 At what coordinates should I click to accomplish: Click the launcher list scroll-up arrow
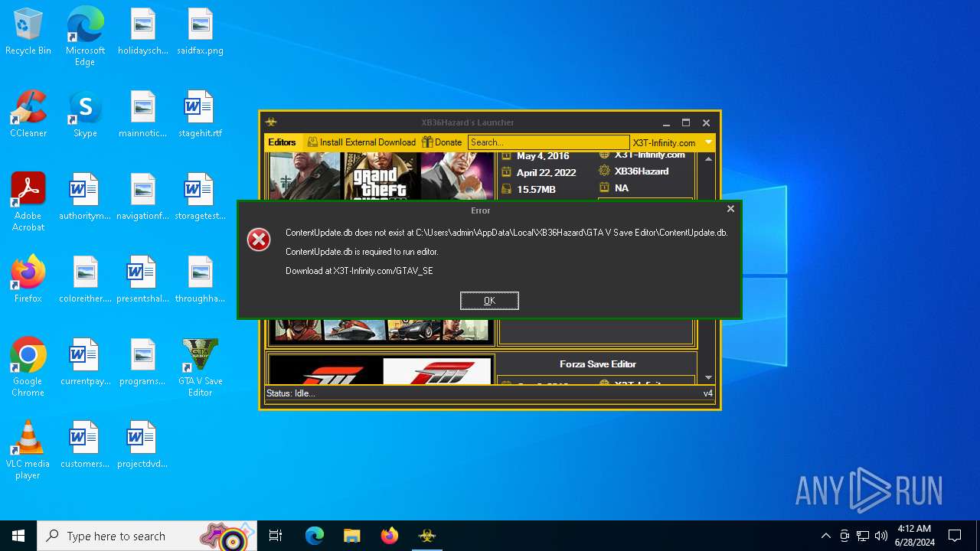point(708,159)
